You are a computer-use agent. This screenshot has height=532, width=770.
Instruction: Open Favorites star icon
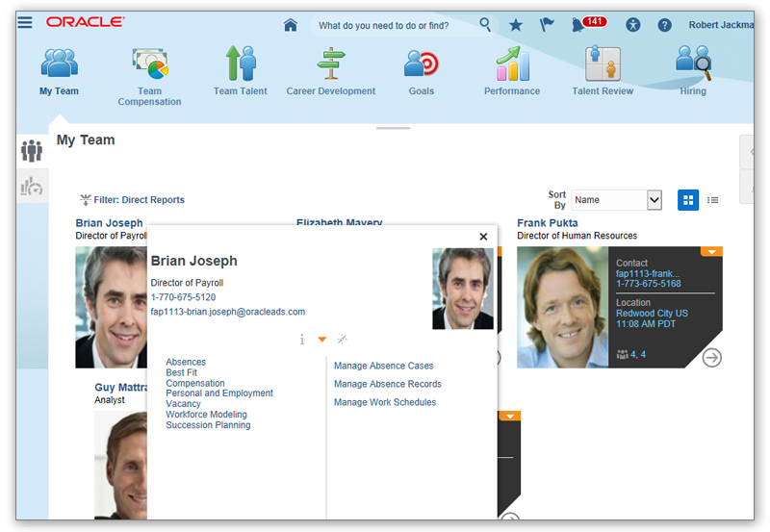point(516,25)
